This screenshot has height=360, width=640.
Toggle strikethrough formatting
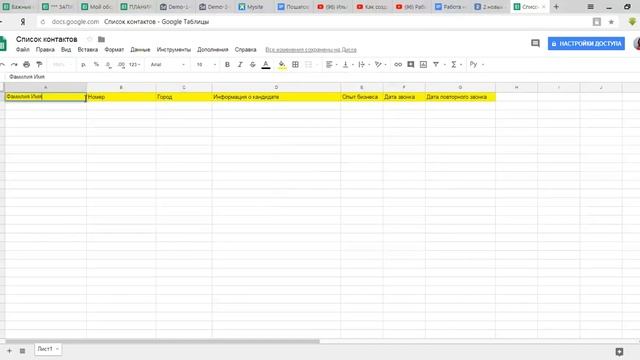coord(253,64)
